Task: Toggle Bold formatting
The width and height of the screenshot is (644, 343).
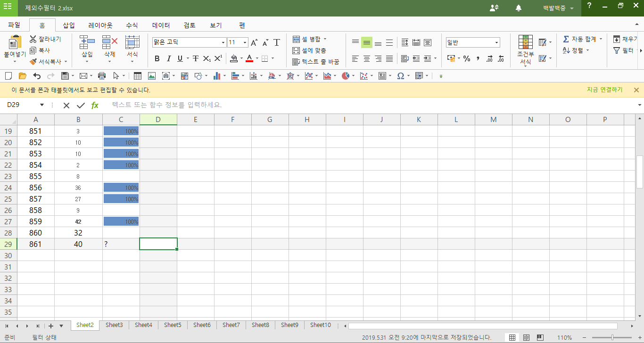Action: (x=157, y=59)
